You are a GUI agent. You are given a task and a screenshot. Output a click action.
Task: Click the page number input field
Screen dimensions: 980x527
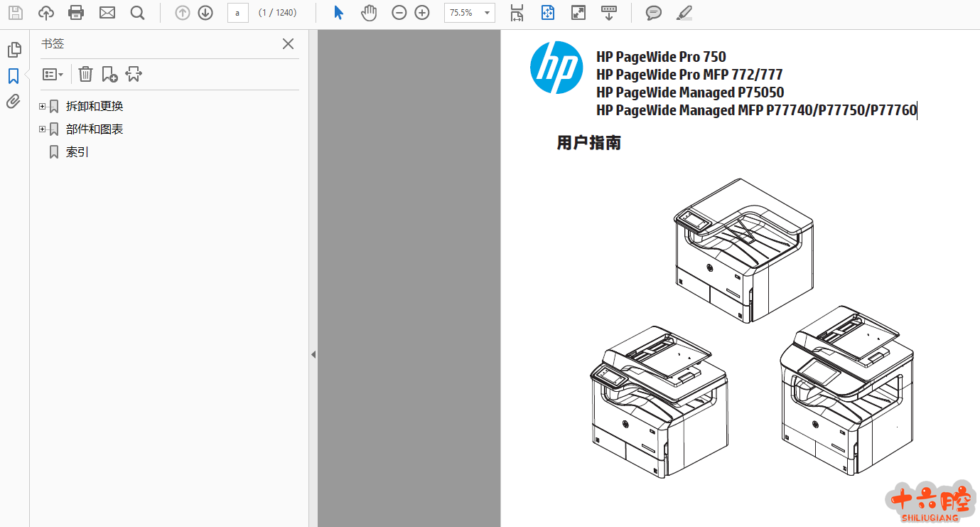(x=237, y=13)
